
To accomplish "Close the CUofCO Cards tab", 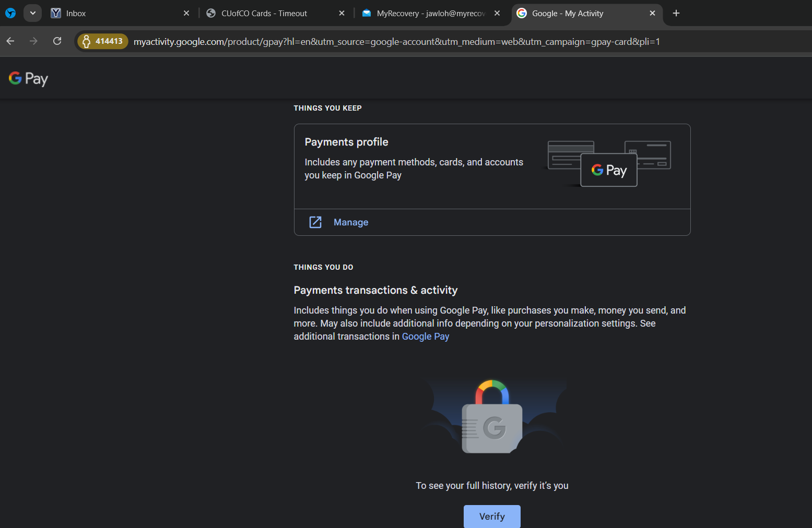I will coord(342,14).
